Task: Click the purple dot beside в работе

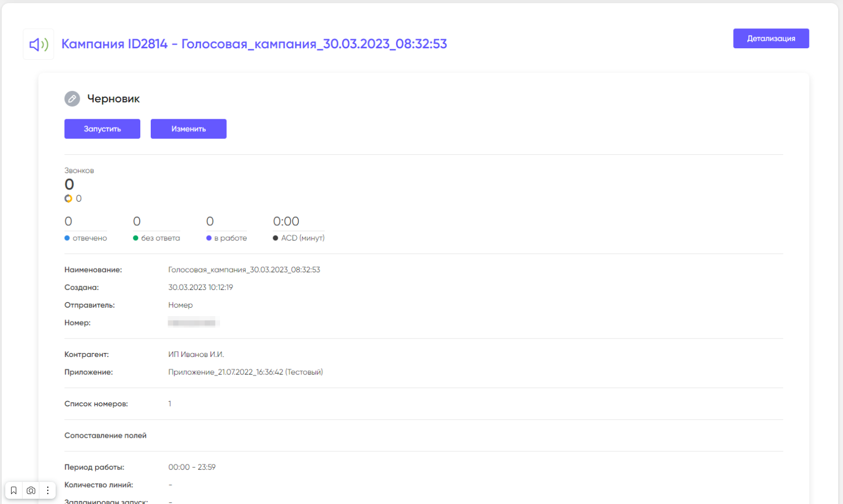Action: [x=209, y=238]
